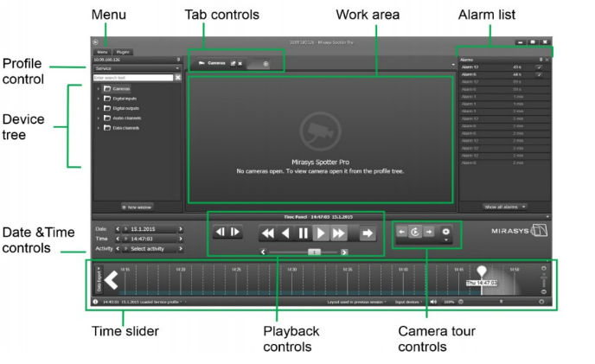Start the camera tour cycle icon
This screenshot has height=364, width=595.
click(415, 232)
